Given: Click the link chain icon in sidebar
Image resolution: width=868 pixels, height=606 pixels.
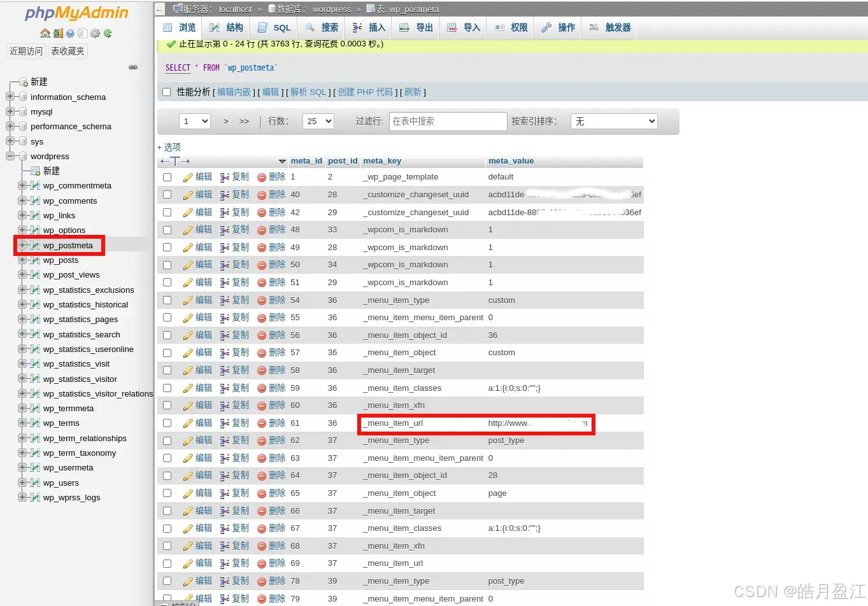Looking at the screenshot, I should pos(133,67).
